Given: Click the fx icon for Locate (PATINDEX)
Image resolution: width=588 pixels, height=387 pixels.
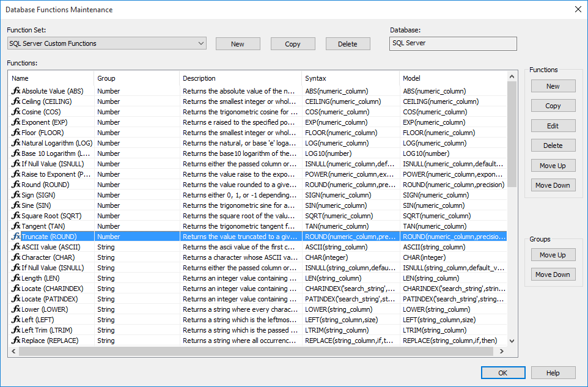Looking at the screenshot, I should coord(16,299).
